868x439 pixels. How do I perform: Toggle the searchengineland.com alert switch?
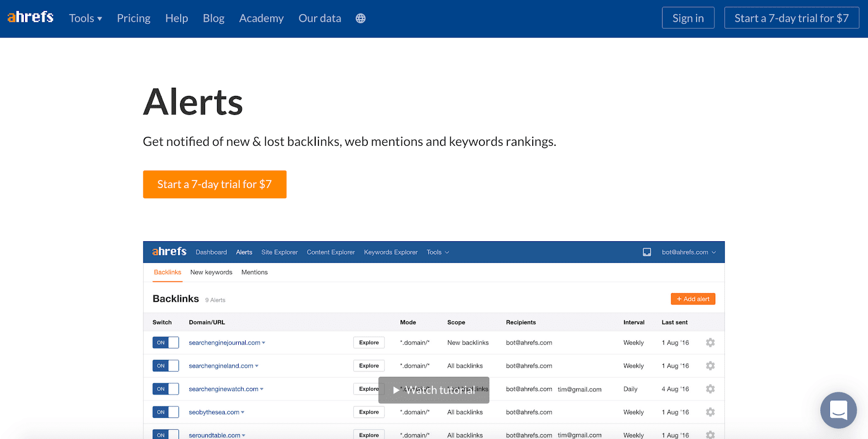tap(165, 366)
